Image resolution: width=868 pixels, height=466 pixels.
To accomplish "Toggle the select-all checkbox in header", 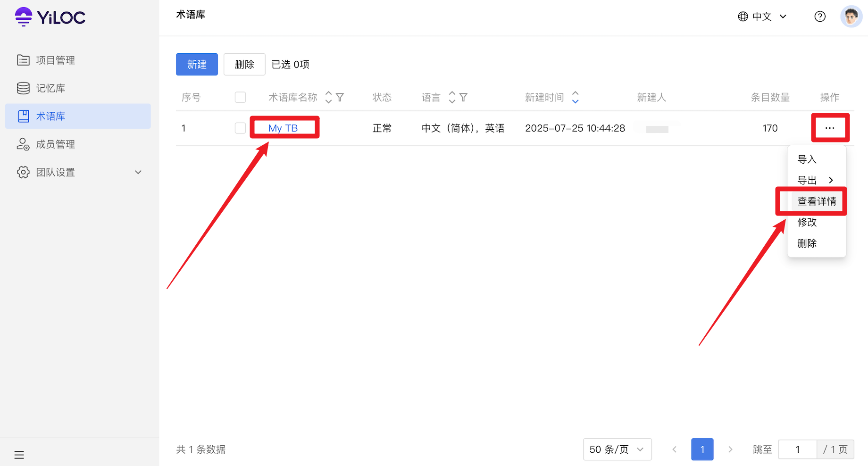I will pyautogui.click(x=240, y=97).
